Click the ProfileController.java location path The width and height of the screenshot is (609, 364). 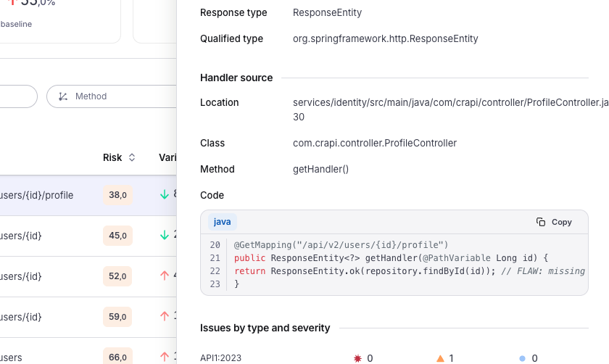tap(450, 109)
